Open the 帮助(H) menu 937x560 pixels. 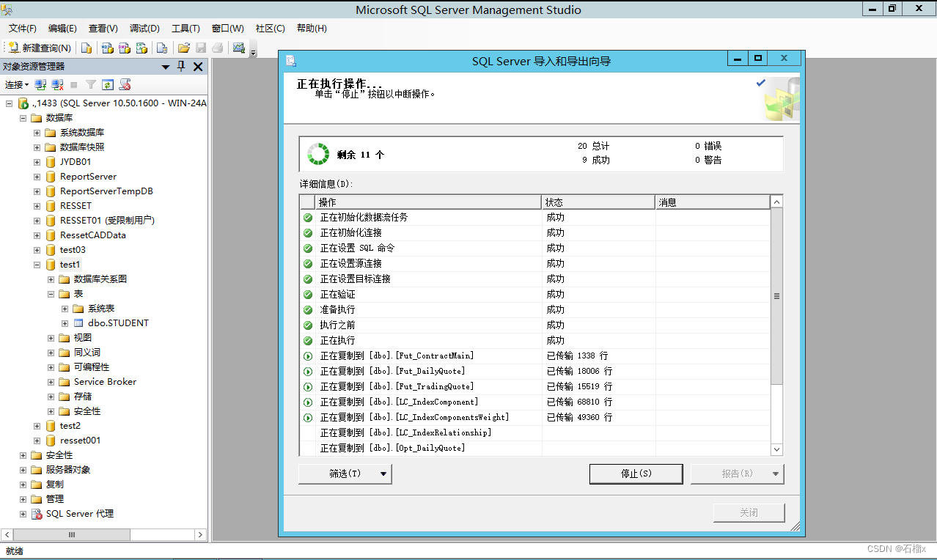(312, 29)
